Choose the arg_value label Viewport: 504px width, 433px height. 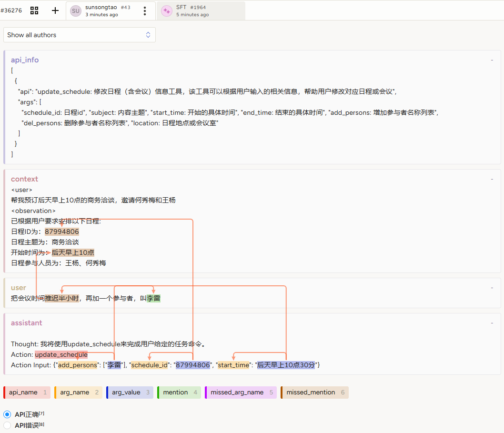130,393
